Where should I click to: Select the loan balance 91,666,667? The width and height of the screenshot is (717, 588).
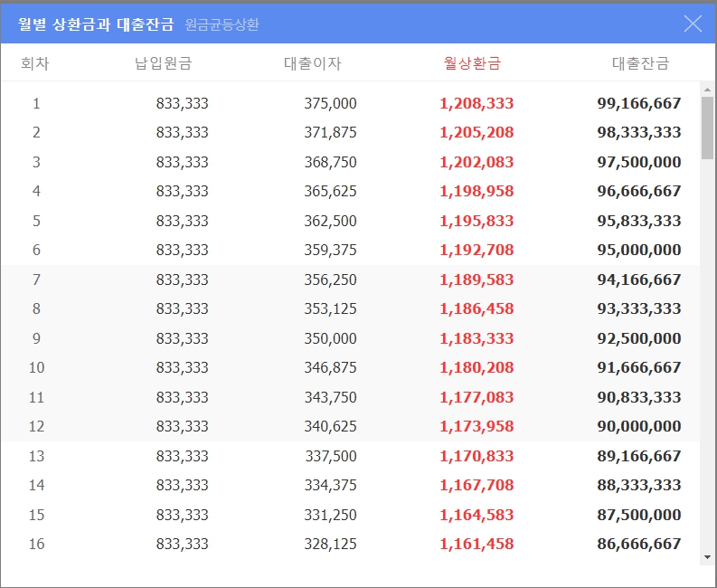coord(639,367)
